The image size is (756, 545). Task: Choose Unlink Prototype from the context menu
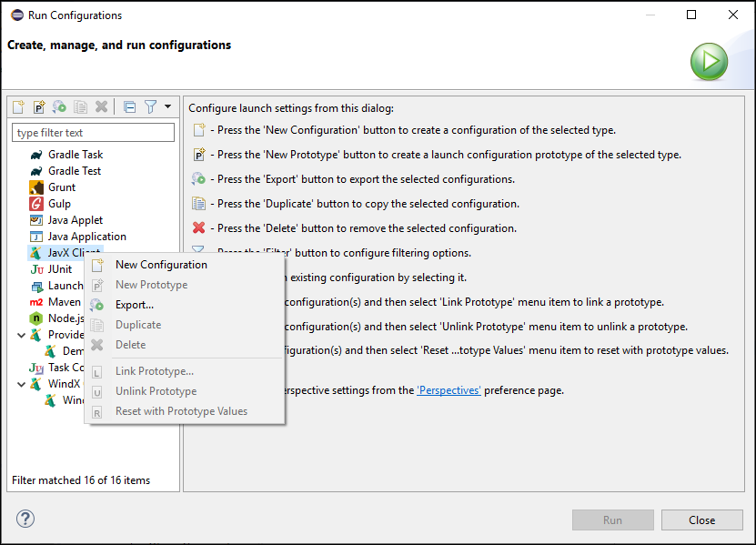(185, 391)
